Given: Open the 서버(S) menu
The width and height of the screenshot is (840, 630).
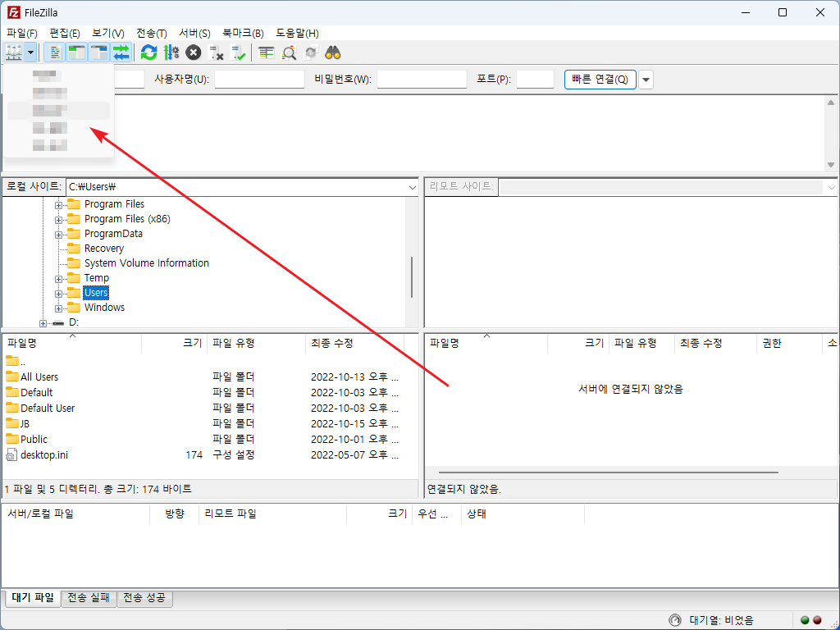Looking at the screenshot, I should (x=194, y=33).
